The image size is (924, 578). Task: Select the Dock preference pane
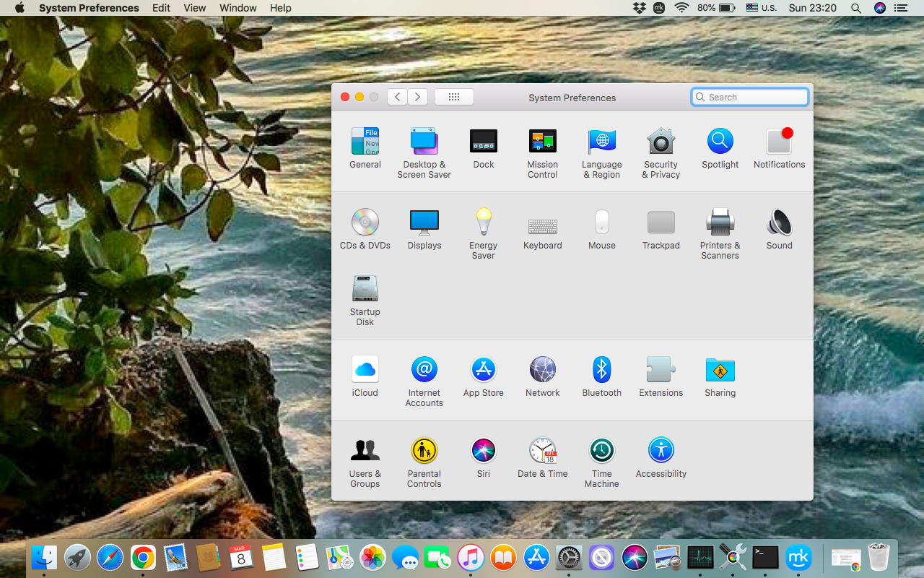click(x=483, y=141)
